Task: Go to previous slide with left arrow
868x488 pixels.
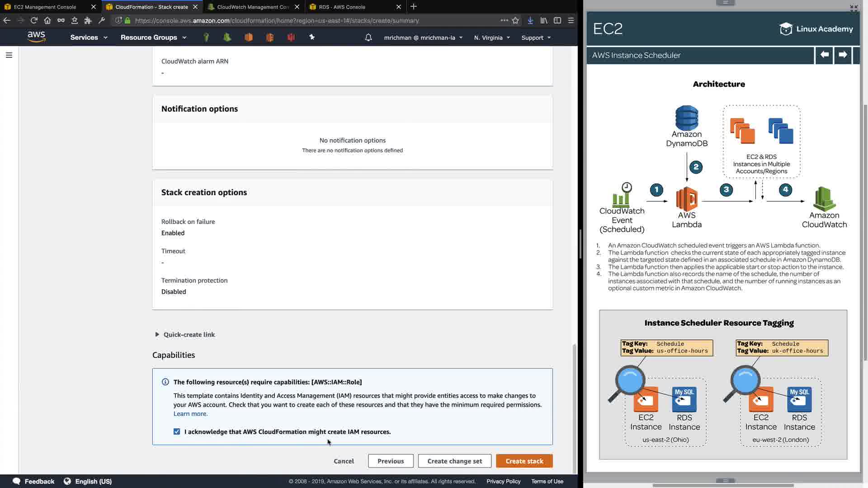Action: (x=824, y=55)
